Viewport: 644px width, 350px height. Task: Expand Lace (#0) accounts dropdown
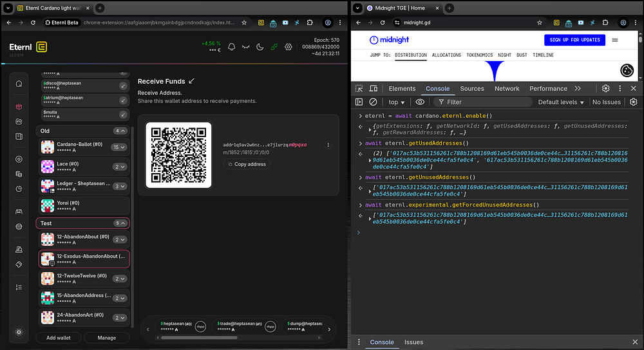pos(120,167)
